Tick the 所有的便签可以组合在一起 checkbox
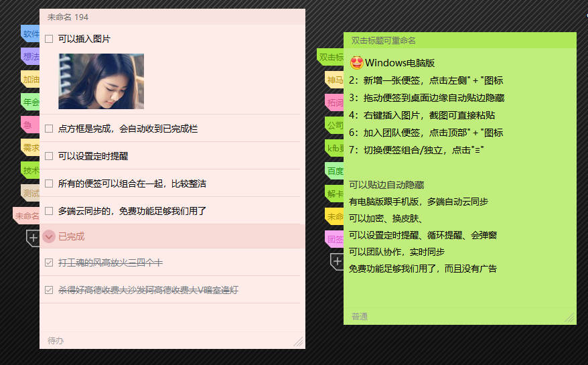Viewport: 588px width, 365px height. (49, 184)
